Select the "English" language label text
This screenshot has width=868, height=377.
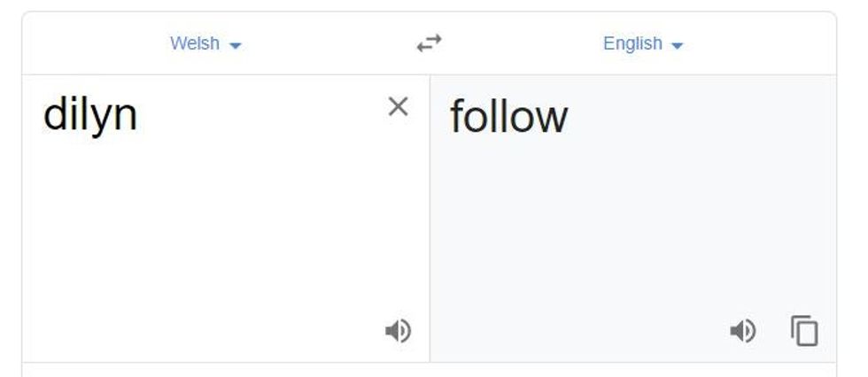pos(632,43)
